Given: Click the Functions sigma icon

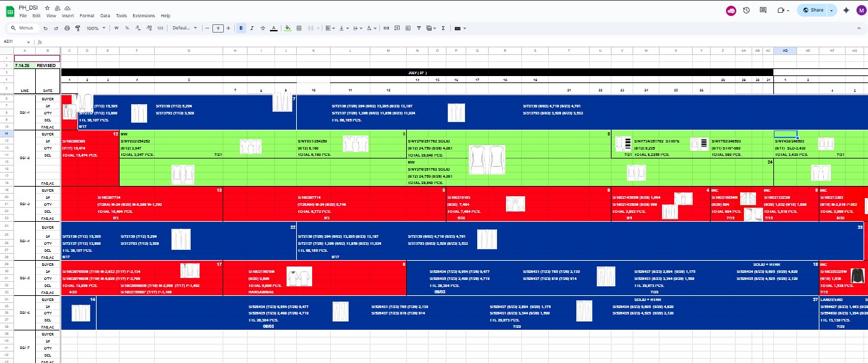Looking at the screenshot, I should (443, 28).
